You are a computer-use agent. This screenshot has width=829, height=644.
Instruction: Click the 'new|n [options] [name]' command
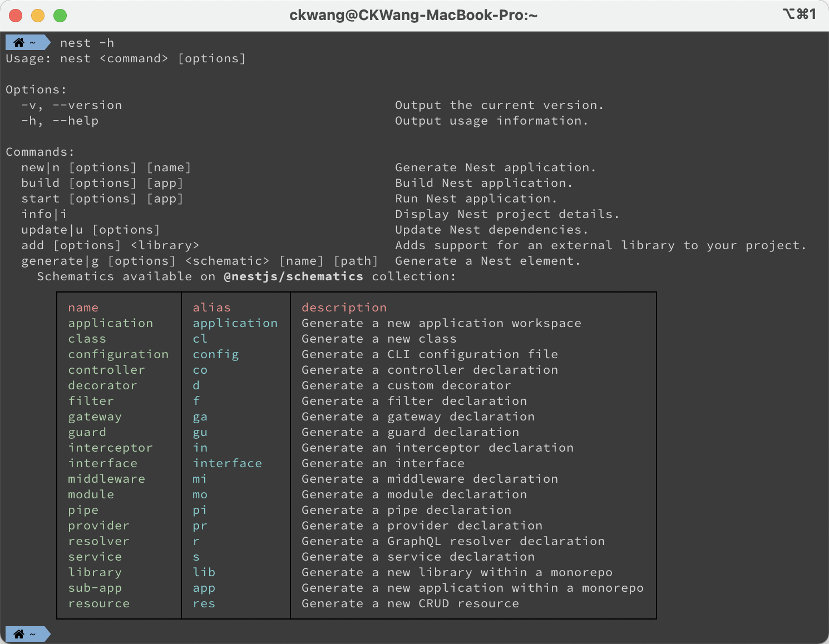click(106, 167)
